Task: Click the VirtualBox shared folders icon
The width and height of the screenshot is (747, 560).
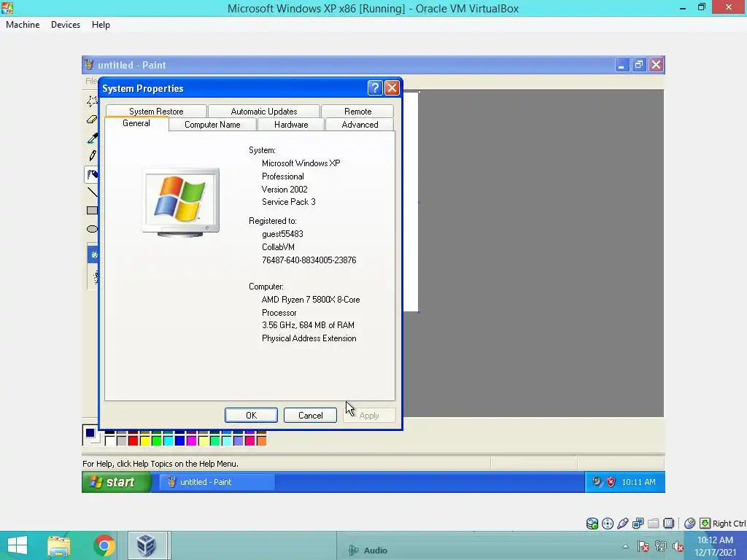Action: pyautogui.click(x=653, y=524)
